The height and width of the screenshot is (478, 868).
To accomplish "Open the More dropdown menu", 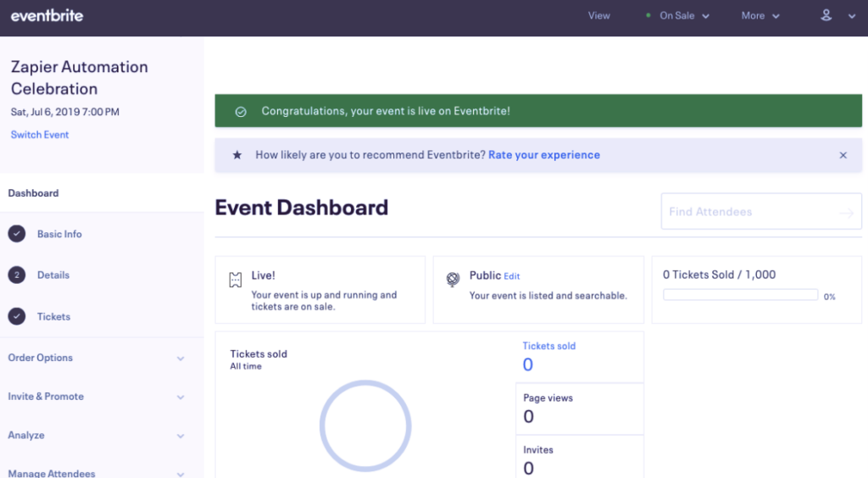I will coord(760,16).
